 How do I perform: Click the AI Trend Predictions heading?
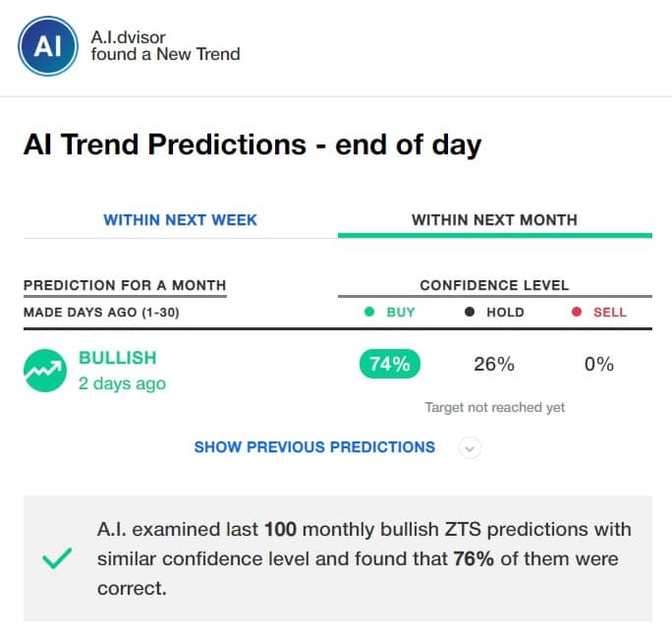pos(252,145)
